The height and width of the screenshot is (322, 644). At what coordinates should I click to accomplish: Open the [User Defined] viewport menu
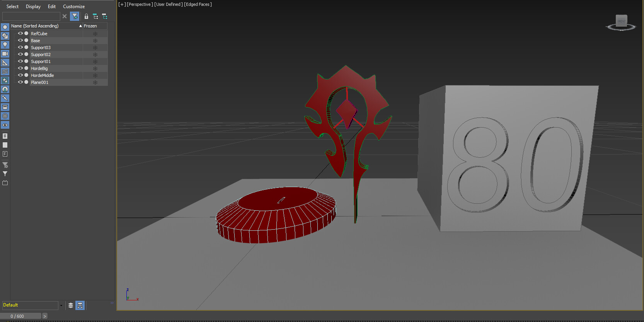tap(169, 4)
